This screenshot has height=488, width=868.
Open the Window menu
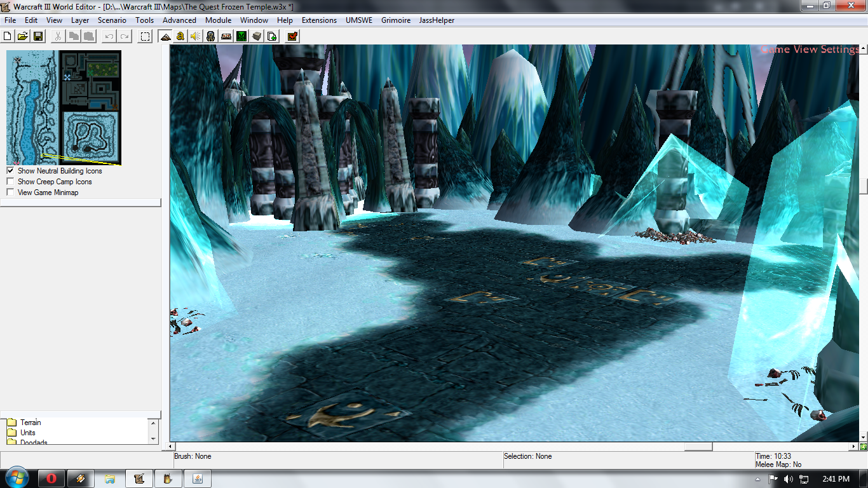click(254, 20)
